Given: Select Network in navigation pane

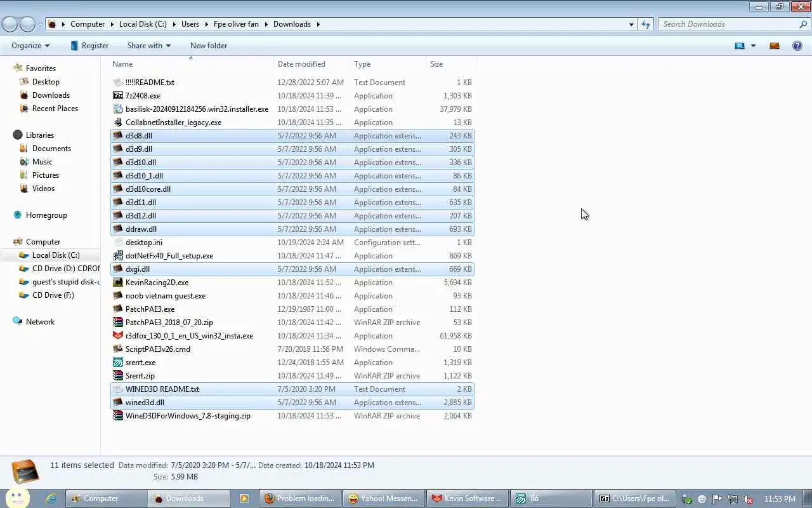Looking at the screenshot, I should click(x=40, y=322).
